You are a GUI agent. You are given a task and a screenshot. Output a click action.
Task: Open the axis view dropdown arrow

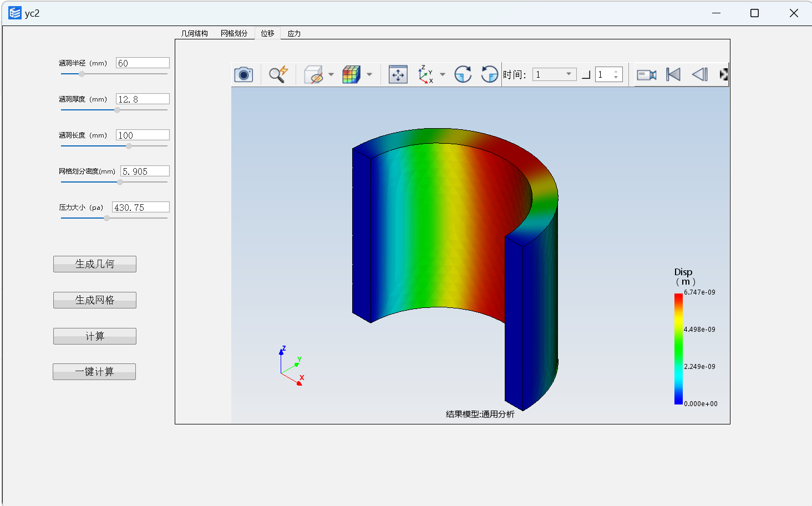443,74
